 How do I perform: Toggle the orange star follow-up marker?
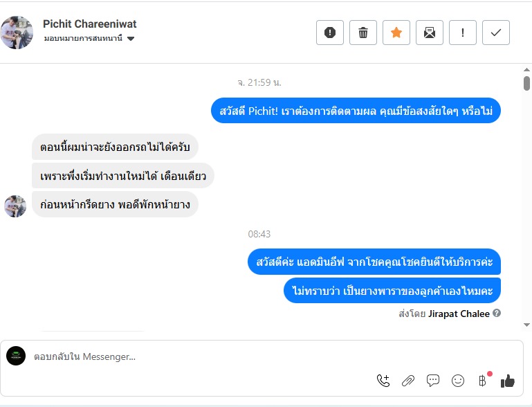[396, 33]
